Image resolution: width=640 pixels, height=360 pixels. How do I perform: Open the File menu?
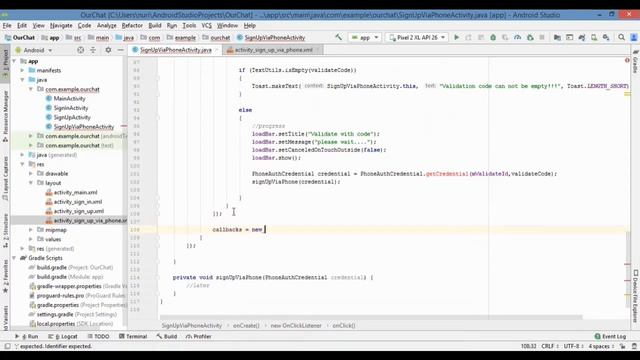[x=7, y=25]
